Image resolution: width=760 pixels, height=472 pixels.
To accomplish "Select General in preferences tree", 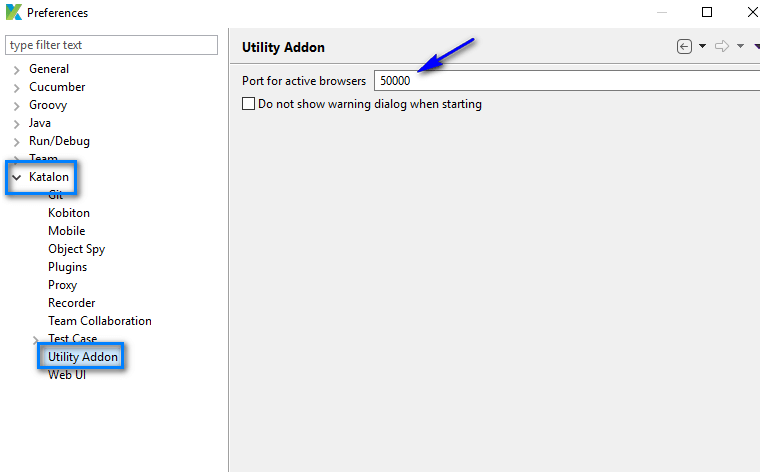I will coord(49,69).
